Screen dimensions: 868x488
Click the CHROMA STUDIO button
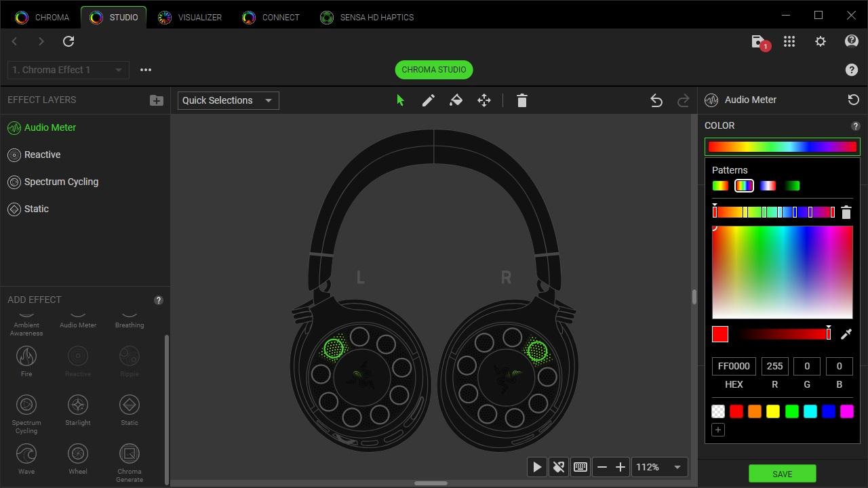click(434, 70)
